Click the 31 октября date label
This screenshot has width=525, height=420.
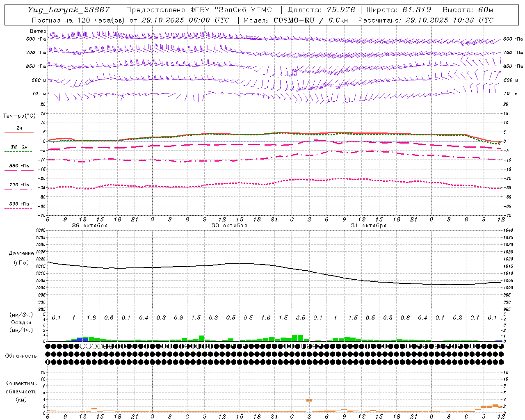tap(369, 226)
